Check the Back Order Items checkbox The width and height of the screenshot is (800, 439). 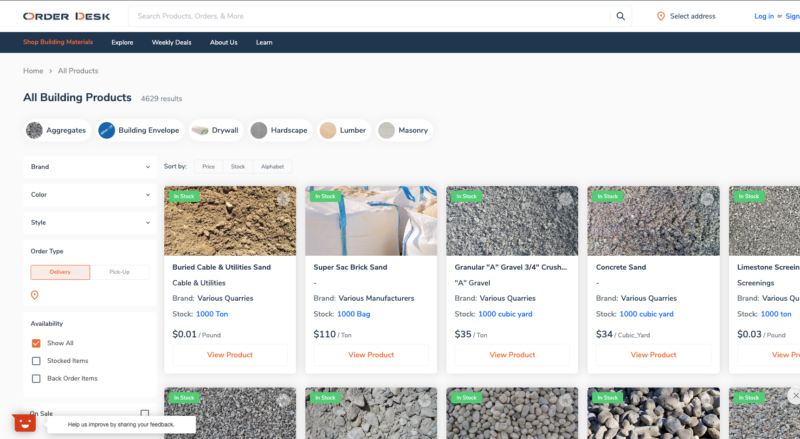(36, 379)
